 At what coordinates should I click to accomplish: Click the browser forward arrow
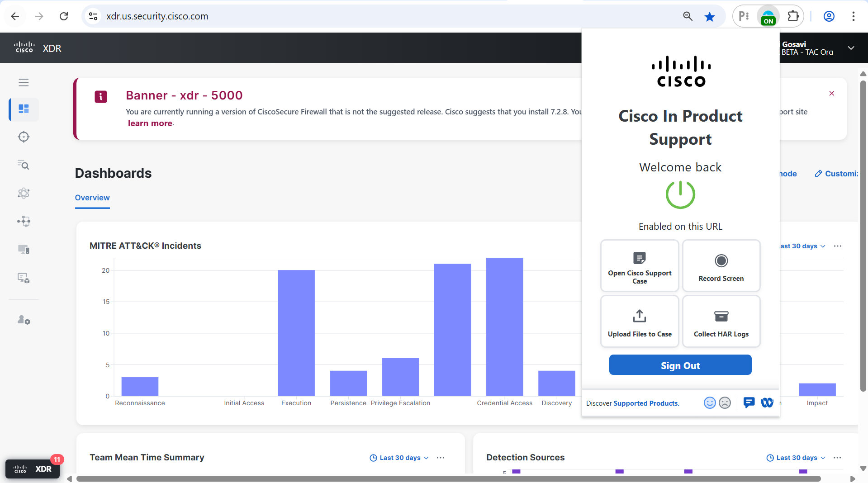tap(39, 16)
